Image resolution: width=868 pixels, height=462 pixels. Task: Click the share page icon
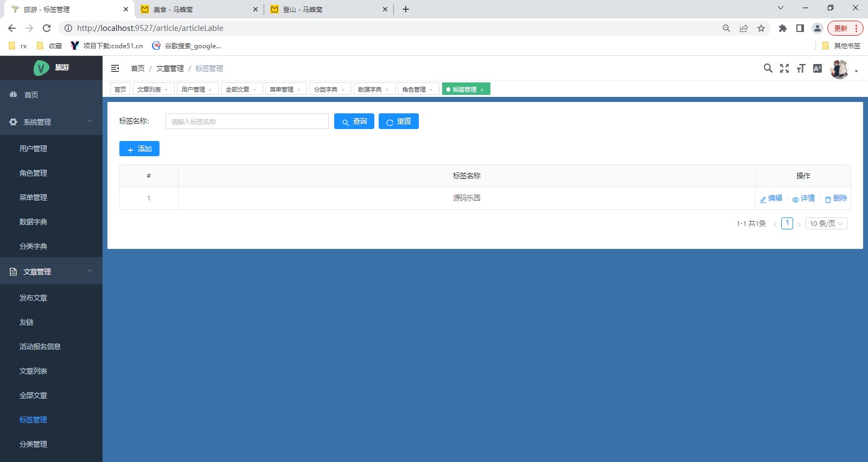click(744, 28)
